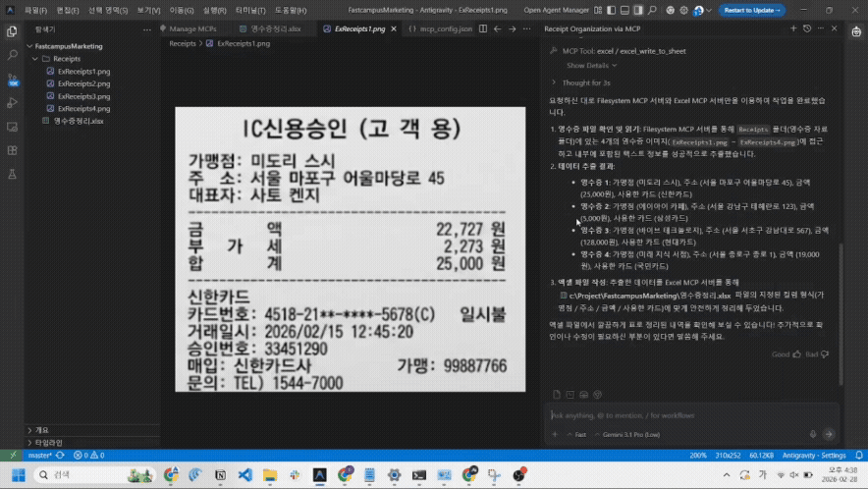The height and width of the screenshot is (489, 868).
Task: Rate the response Good with thumbs up
Action: (787, 353)
